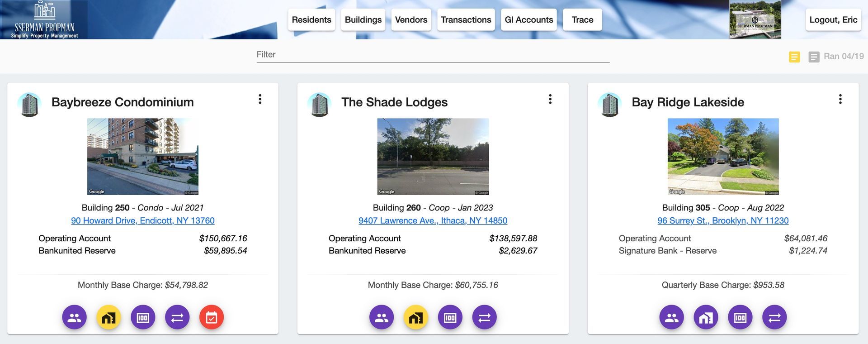Click residents icon on Bay Ridge Lakeside card
Viewport: 868px width, 344px height.
(671, 317)
